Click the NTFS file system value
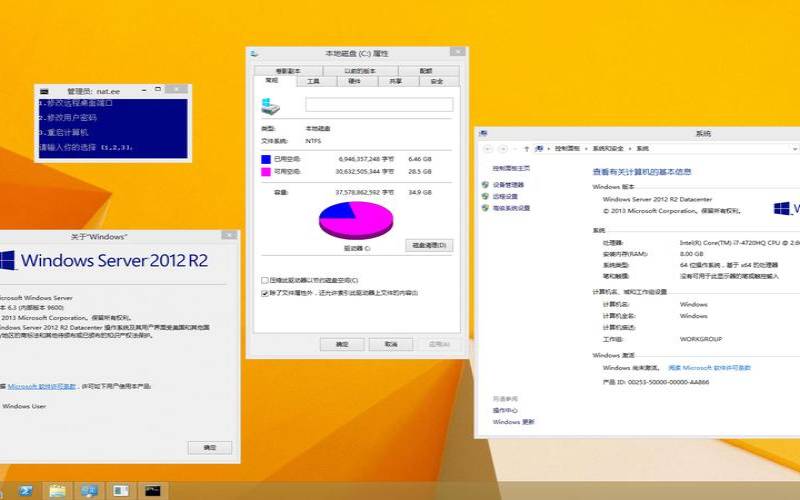 pyautogui.click(x=313, y=141)
